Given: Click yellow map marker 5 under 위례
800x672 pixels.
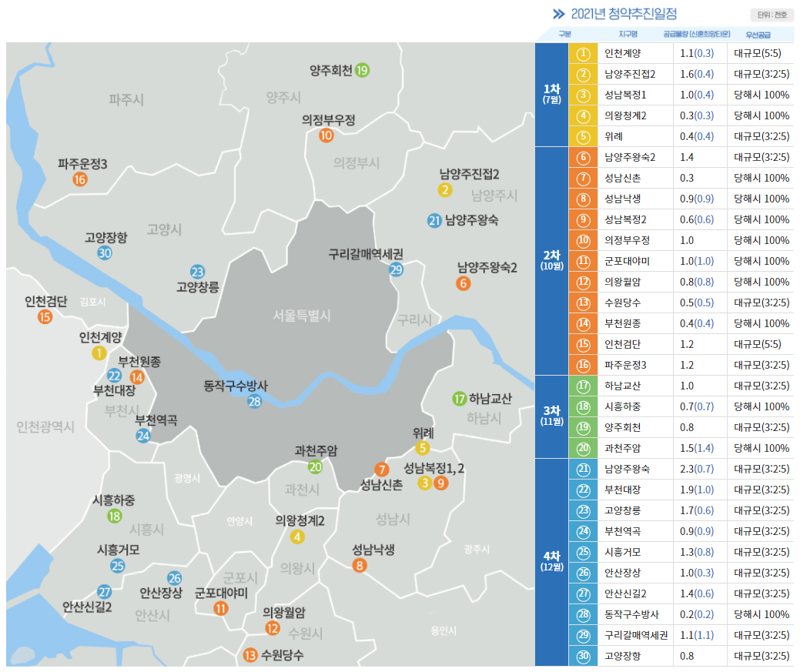Looking at the screenshot, I should (x=422, y=449).
